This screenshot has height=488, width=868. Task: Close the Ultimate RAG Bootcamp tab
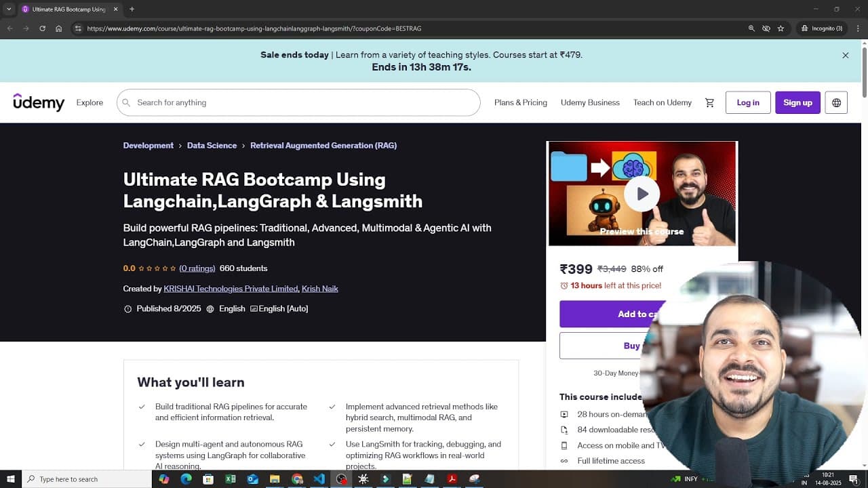point(115,9)
